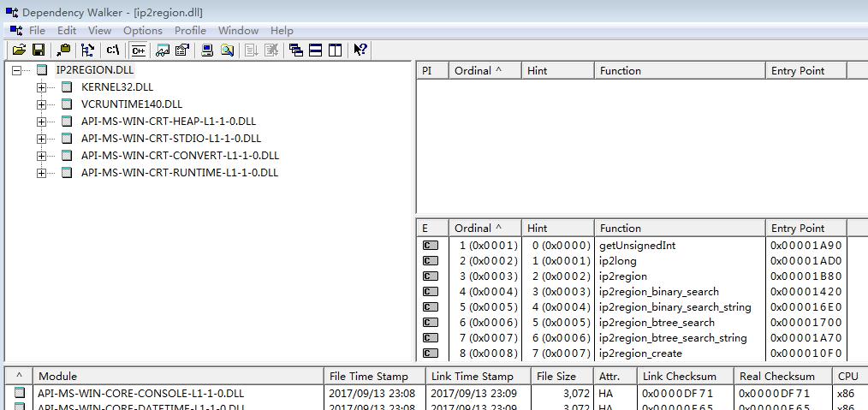Select the ip2region_btree_search_string function
Viewport: 868px width, 410px height.
click(673, 338)
